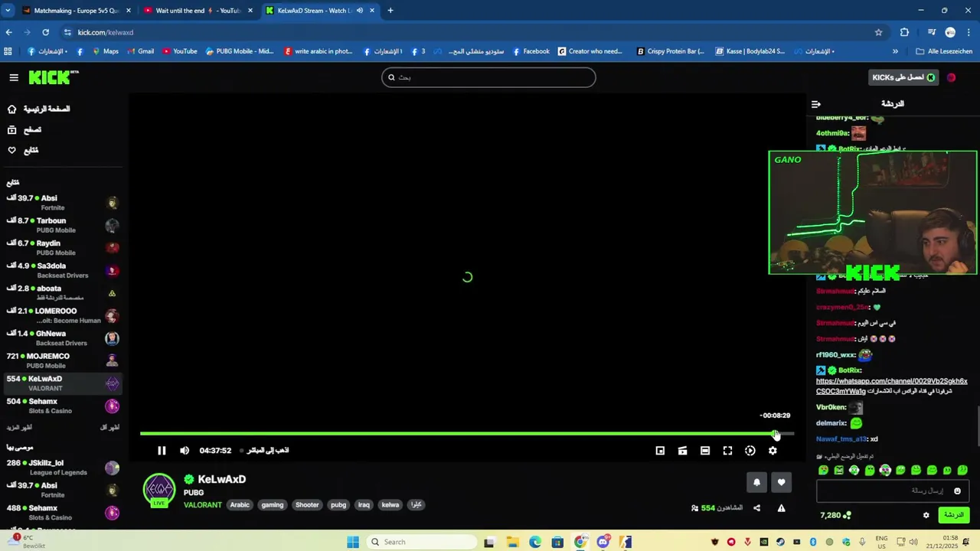Enter fullscreen mode in the player
The width and height of the screenshot is (980, 551).
click(727, 451)
